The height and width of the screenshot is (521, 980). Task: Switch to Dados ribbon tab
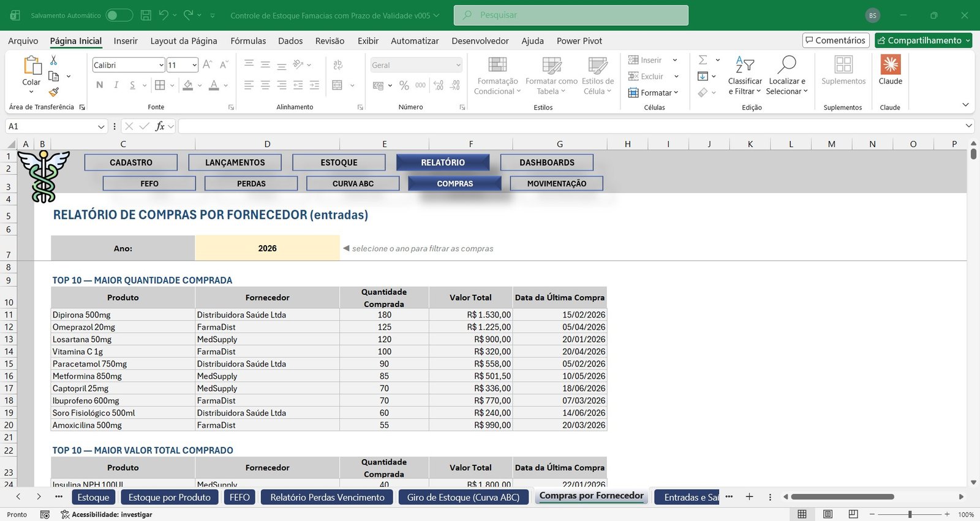290,40
